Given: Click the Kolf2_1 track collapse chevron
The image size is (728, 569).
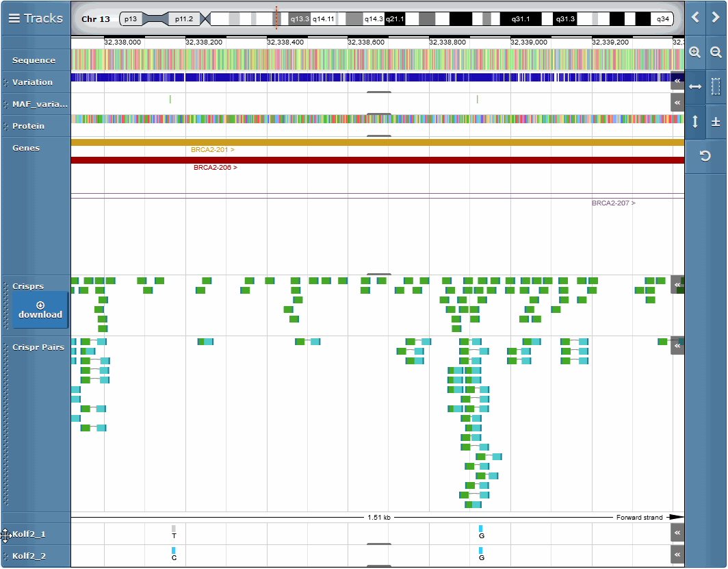Looking at the screenshot, I should tap(677, 533).
